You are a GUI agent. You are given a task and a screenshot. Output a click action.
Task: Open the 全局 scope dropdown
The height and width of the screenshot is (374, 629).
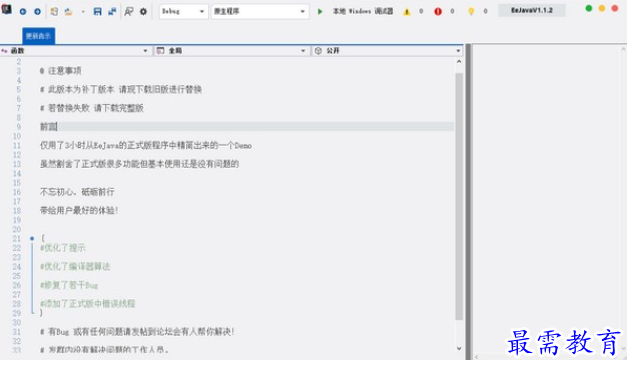coord(232,51)
